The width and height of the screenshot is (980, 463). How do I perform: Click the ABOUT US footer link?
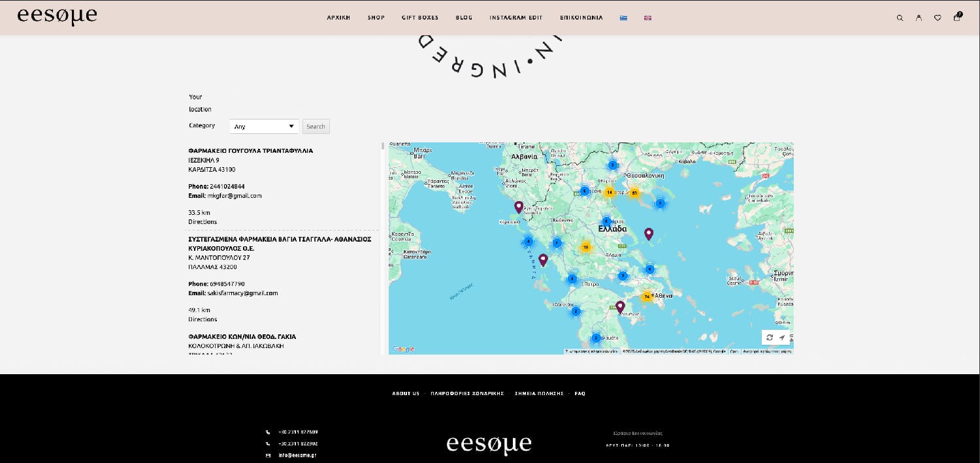click(x=406, y=394)
